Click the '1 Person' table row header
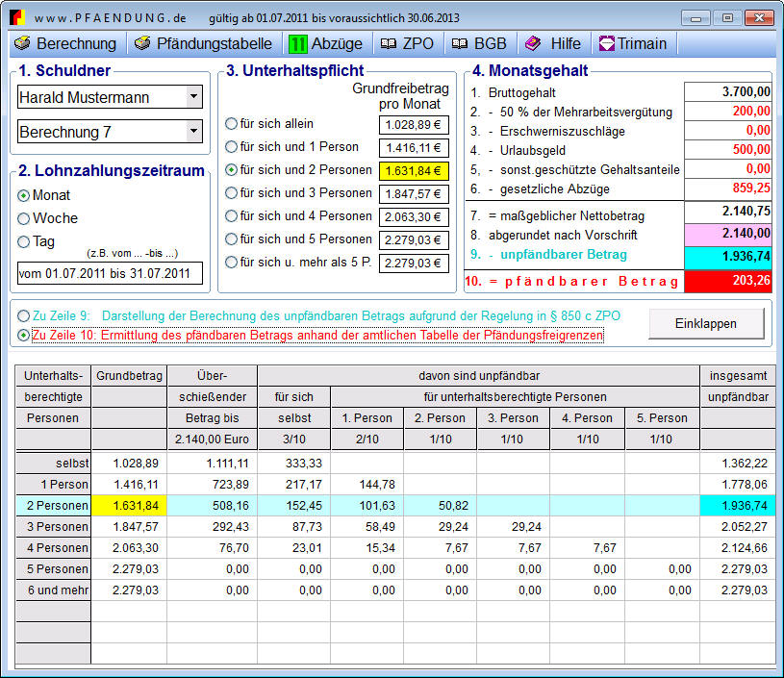The height and width of the screenshot is (678, 784). pyautogui.click(x=53, y=485)
